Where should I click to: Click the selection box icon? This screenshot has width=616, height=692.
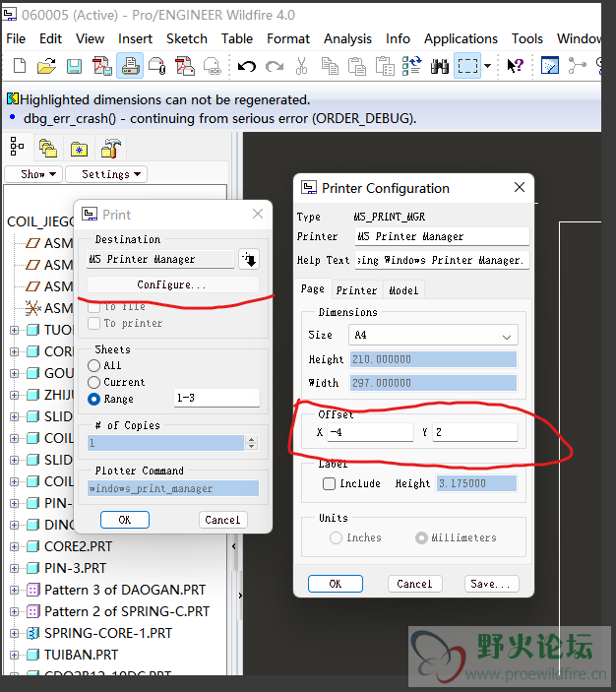[x=467, y=66]
